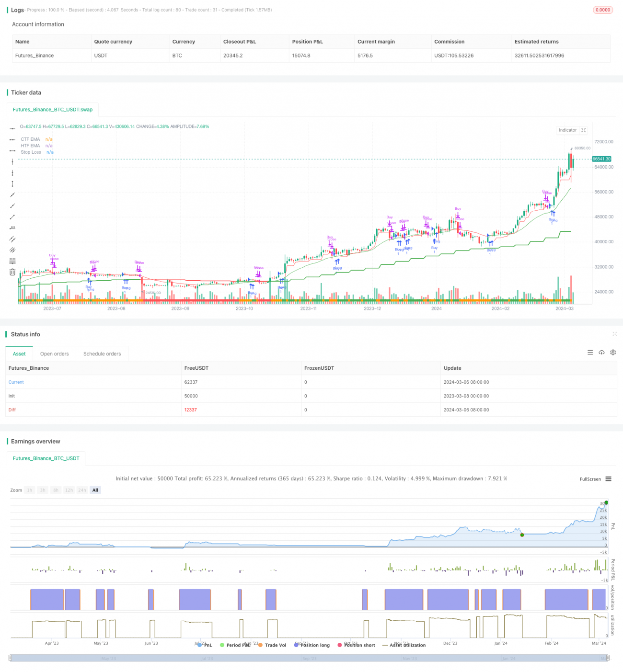Open the Indicator menu on the candlestick chart
Viewport: 623px width, 672px height.
coord(567,130)
